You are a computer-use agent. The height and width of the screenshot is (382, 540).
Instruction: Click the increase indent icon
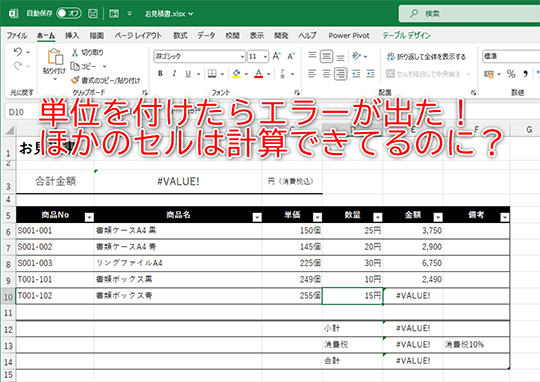pyautogui.click(x=371, y=74)
